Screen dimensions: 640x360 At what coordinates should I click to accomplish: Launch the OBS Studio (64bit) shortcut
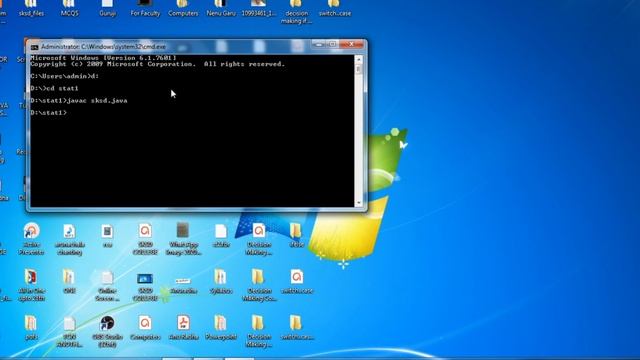point(107,331)
